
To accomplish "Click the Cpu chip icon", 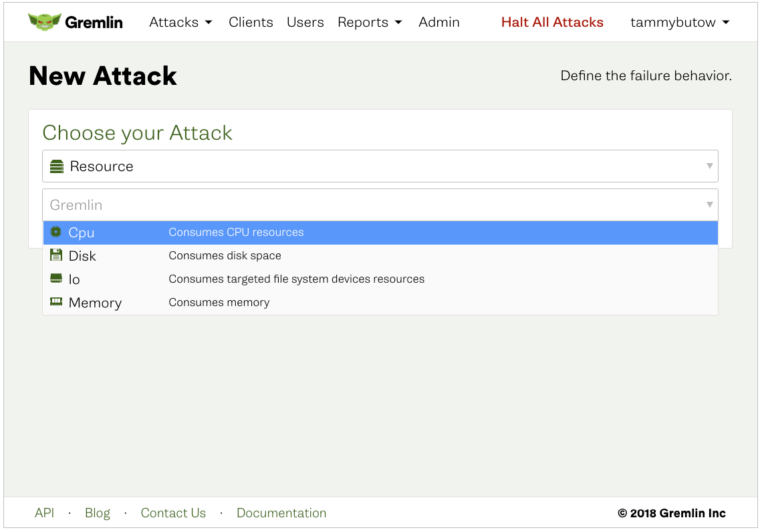I will pyautogui.click(x=56, y=232).
